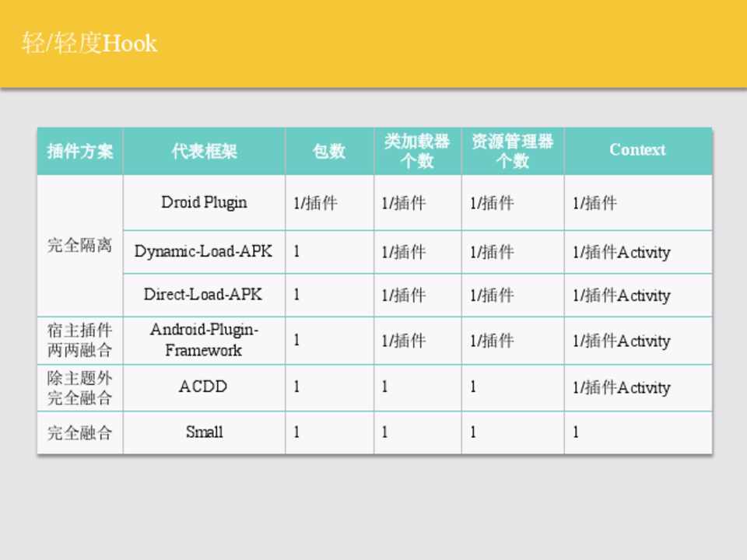Image resolution: width=747 pixels, height=560 pixels.
Task: Click the 包数 header cell
Action: tap(329, 151)
